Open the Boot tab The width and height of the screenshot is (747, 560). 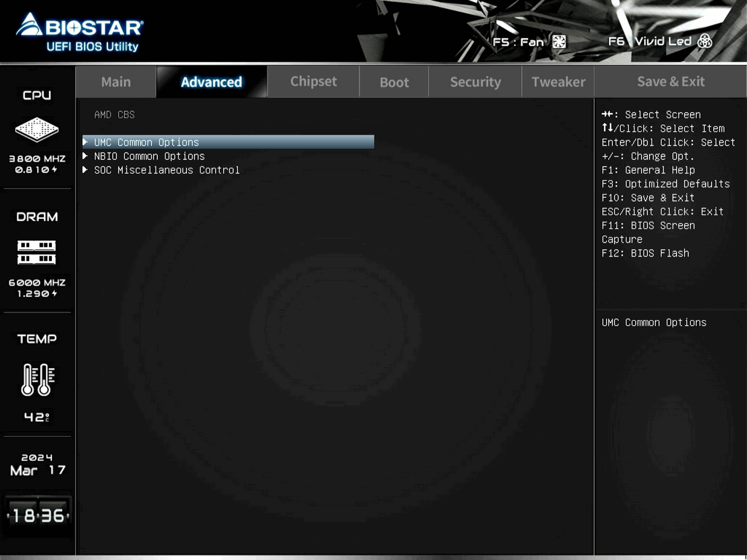395,82
